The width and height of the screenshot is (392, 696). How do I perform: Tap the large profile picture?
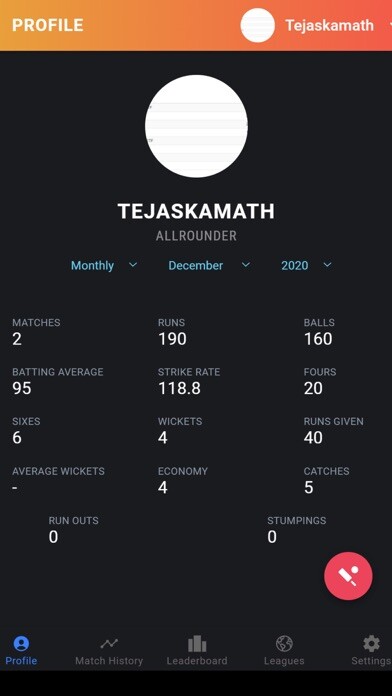pyautogui.click(x=196, y=126)
